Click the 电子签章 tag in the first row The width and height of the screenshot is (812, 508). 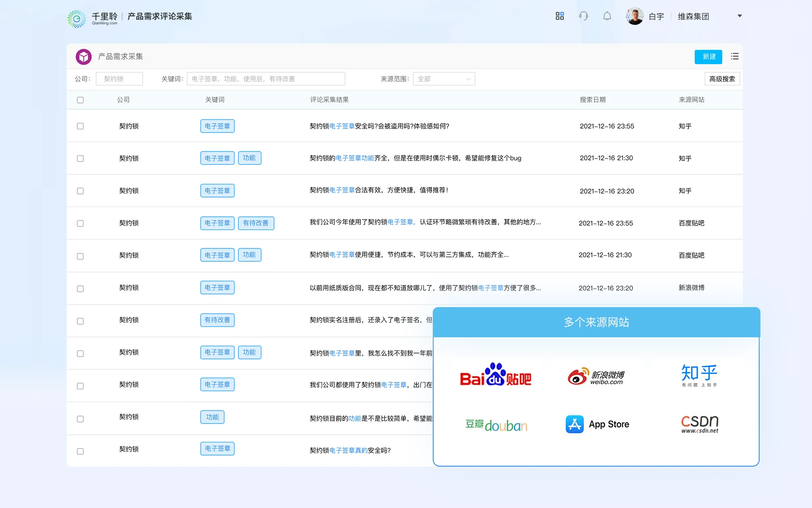tap(217, 126)
